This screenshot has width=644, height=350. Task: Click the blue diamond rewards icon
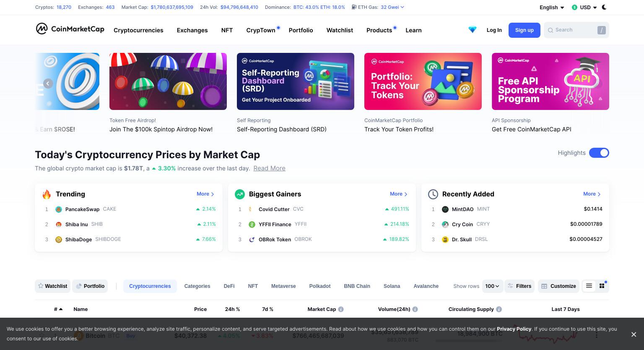click(x=473, y=30)
